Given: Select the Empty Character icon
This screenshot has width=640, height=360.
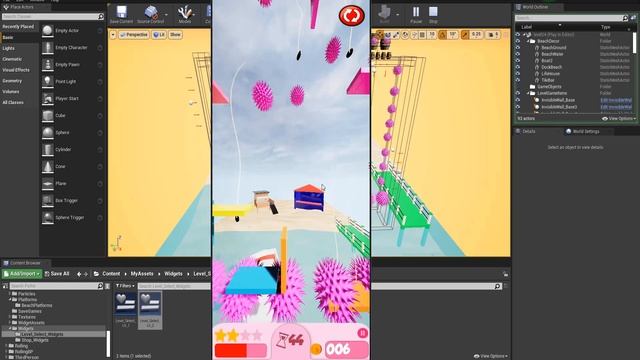Looking at the screenshot, I should (x=48, y=48).
